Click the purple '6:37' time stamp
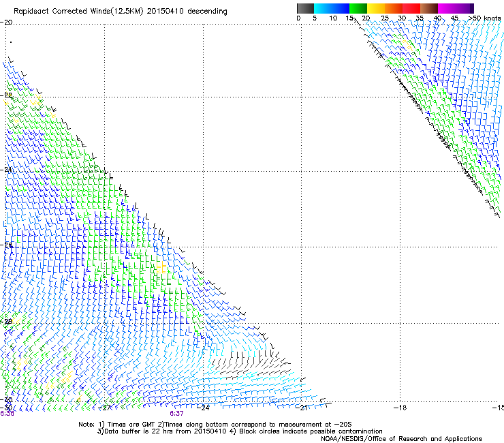 (x=177, y=414)
